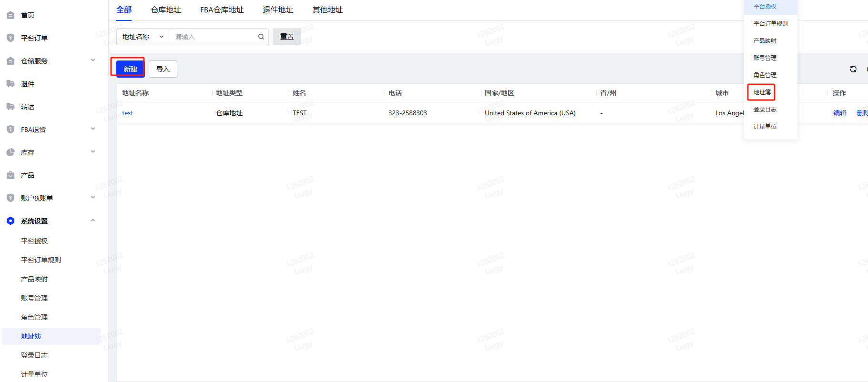Click the 国家/地区 column header
Screen dimensions: 868x382
(500, 93)
